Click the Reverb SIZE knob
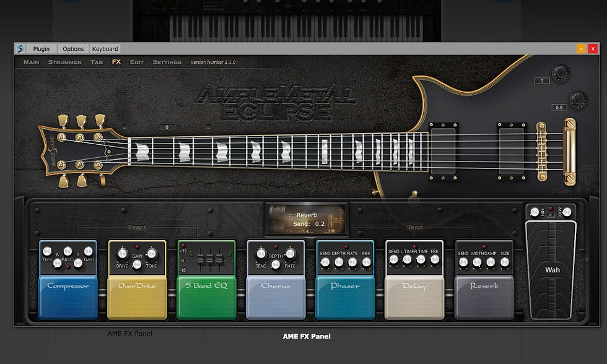Screen dimensions: 607x364 click(x=504, y=262)
